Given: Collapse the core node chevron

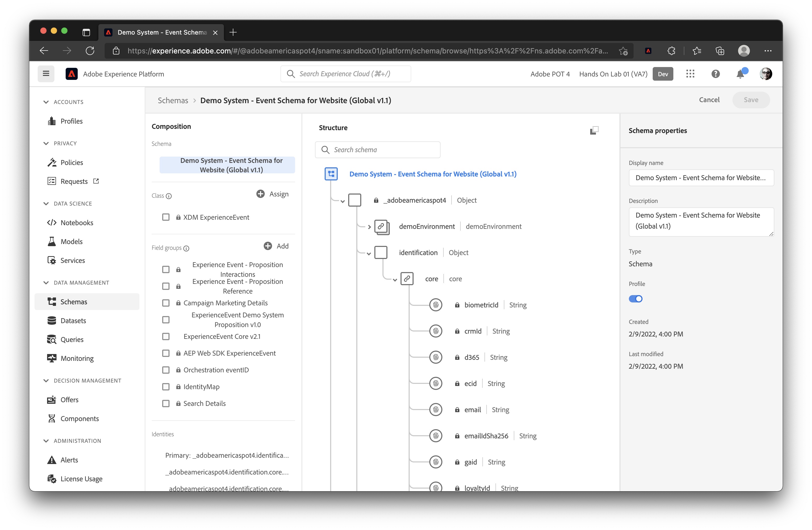Looking at the screenshot, I should (395, 280).
